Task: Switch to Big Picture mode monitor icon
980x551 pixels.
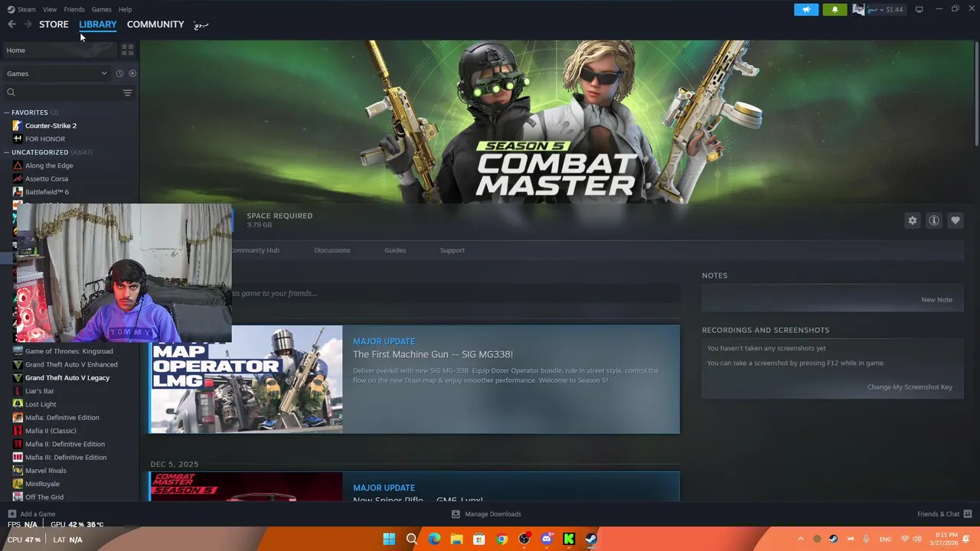Action: pyautogui.click(x=919, y=9)
